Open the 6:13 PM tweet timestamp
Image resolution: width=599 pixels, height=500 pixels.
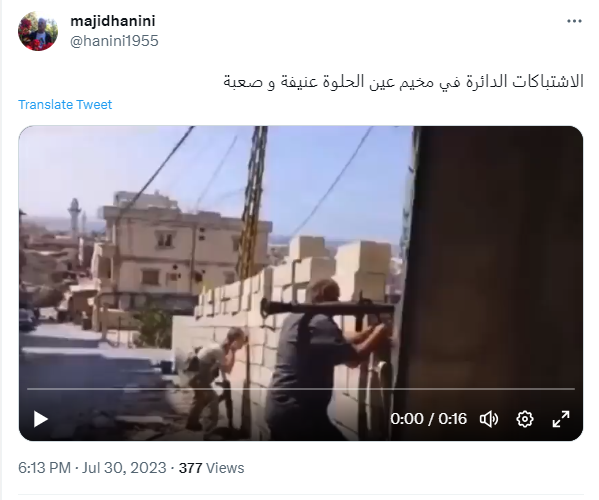pos(44,468)
